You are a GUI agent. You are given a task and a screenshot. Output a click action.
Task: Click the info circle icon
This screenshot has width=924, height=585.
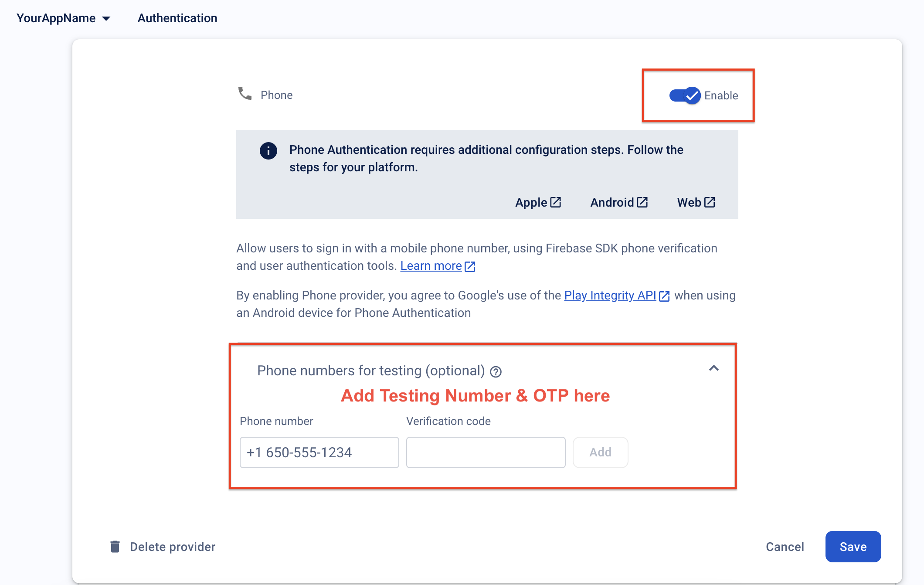coord(268,151)
